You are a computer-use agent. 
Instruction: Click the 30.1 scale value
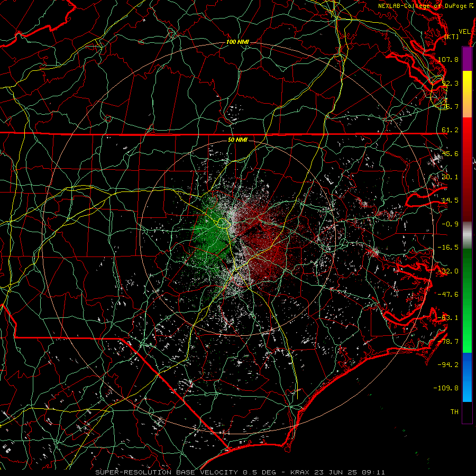point(450,177)
